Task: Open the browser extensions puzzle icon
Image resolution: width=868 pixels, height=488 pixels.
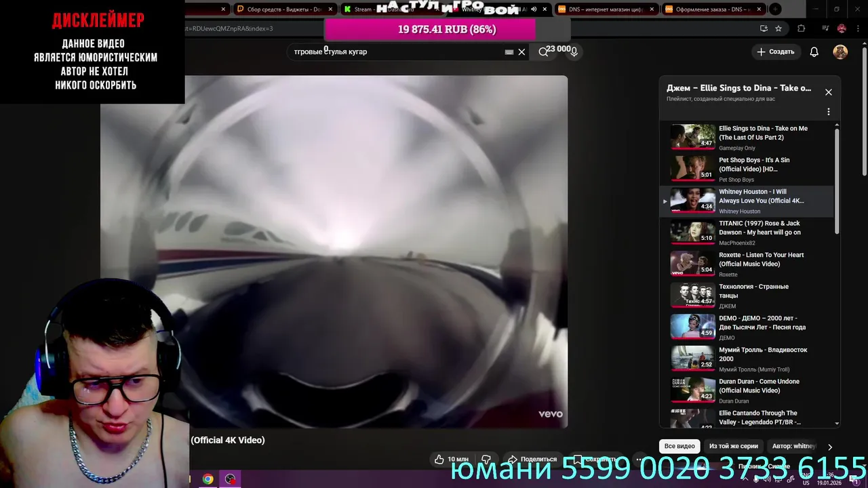Action: click(x=802, y=28)
